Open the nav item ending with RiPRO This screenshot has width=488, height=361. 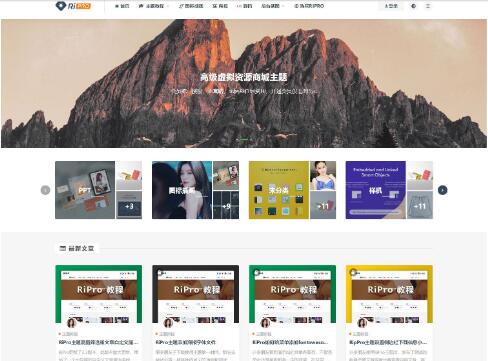309,6
